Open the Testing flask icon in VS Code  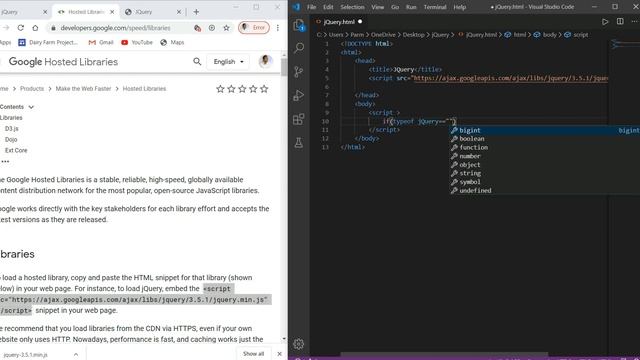pos(299,143)
